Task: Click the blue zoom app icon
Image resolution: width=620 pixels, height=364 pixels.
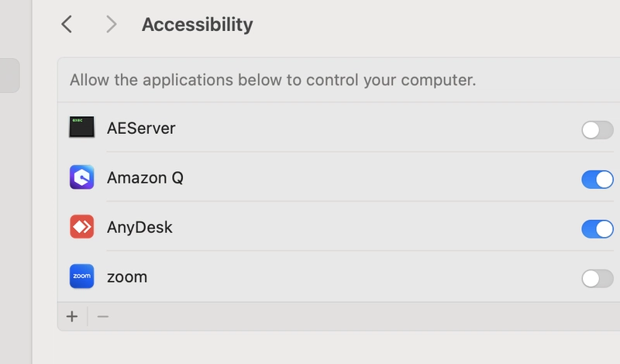Action: pos(82,276)
